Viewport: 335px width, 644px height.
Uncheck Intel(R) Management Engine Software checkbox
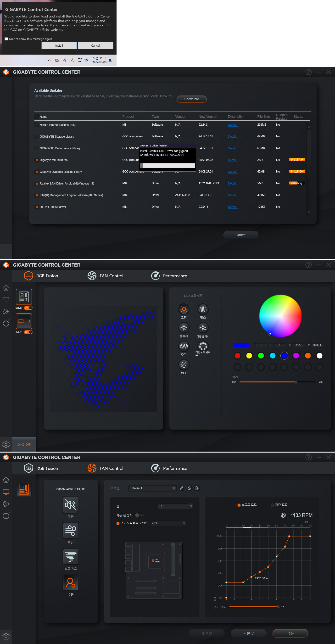pos(37,195)
